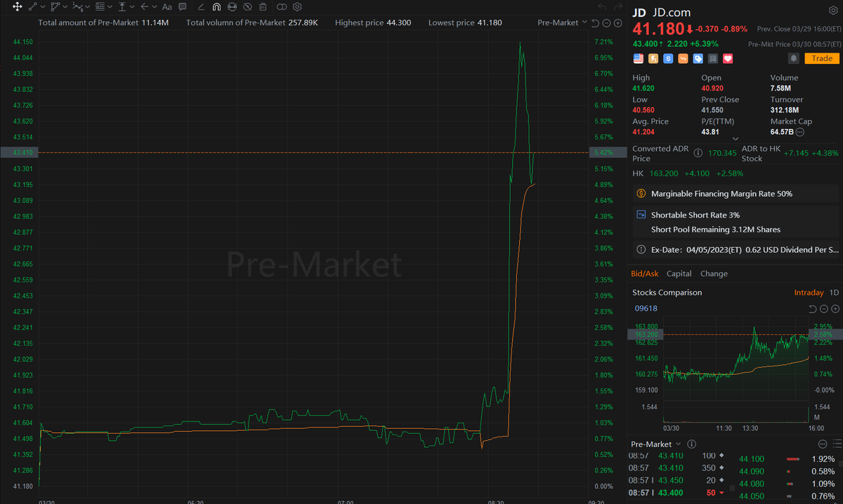Viewport: 843px width, 504px height.
Task: Select the crosshair/move tool in the toolbar
Action: [18, 6]
